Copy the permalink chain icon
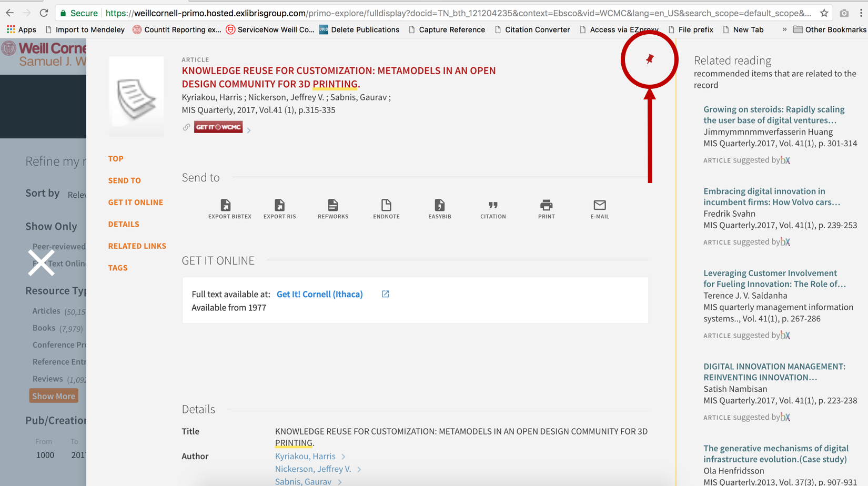Image resolution: width=868 pixels, height=486 pixels. click(x=186, y=127)
